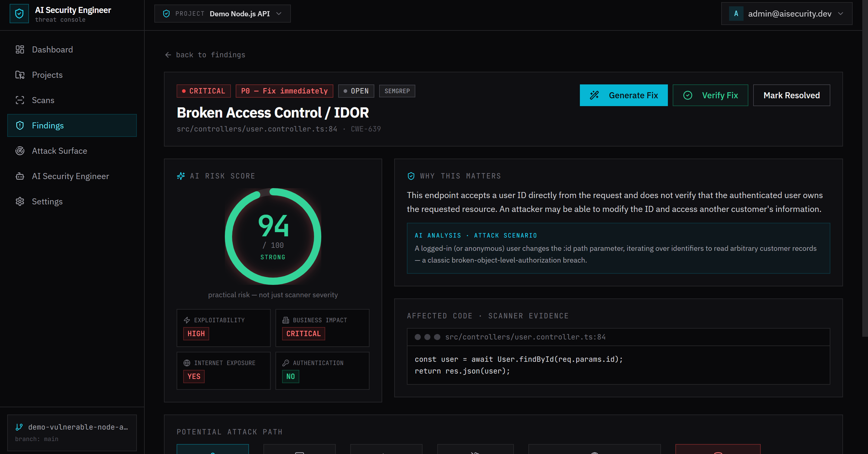Click the SEMGREP scanner badge
Image resolution: width=868 pixels, height=454 pixels.
397,91
